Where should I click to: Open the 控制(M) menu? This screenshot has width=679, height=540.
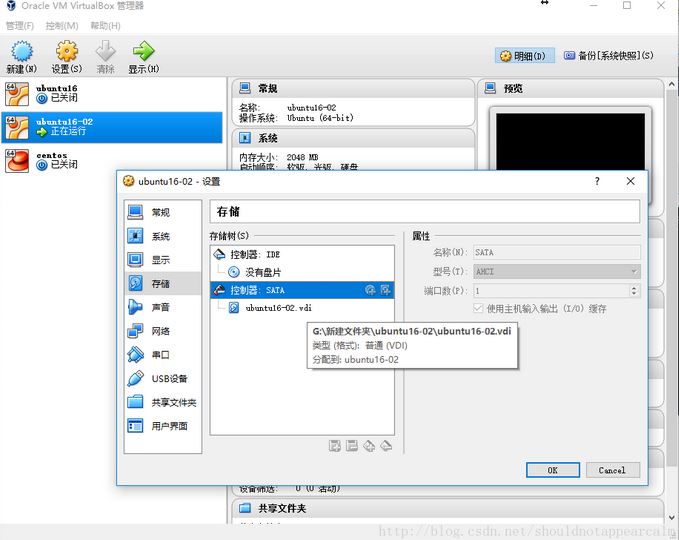click(x=62, y=26)
